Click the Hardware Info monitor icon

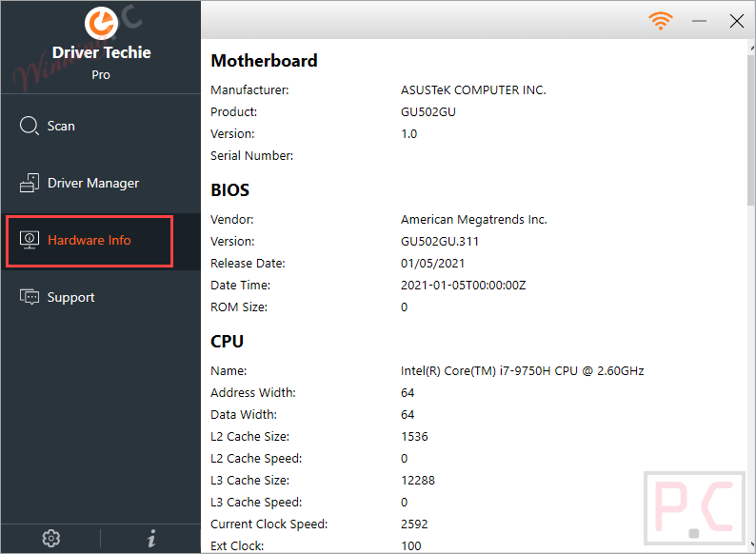pos(29,240)
